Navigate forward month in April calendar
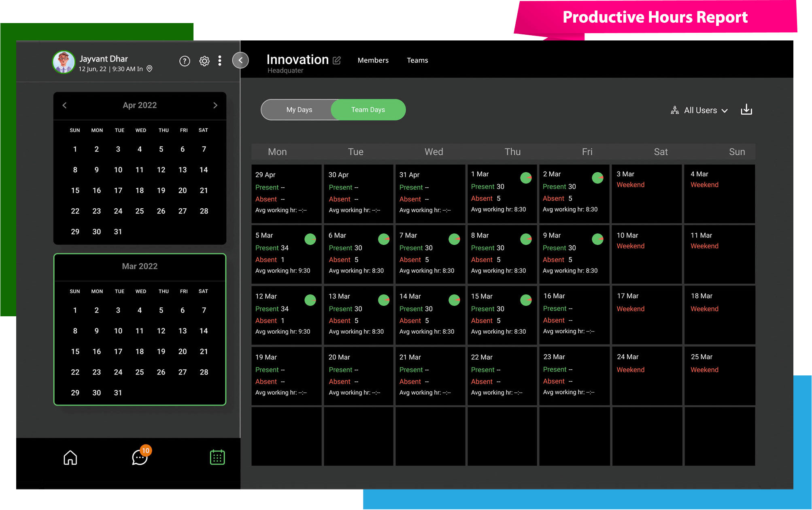Screen dimensions: 812x510 [215, 105]
